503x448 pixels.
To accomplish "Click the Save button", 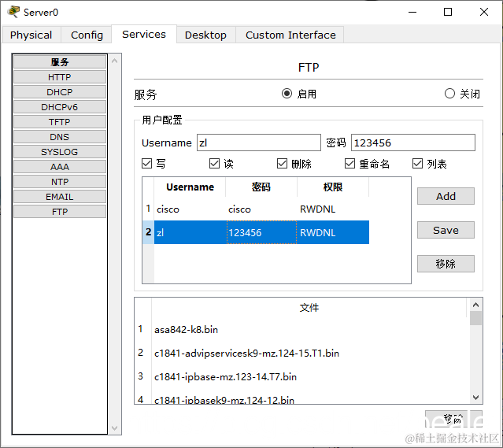I will [x=446, y=230].
